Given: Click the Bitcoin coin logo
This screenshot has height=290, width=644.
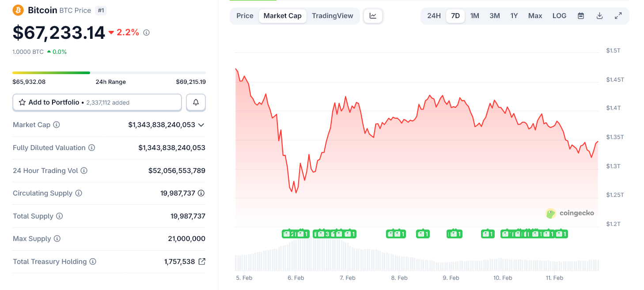Looking at the screenshot, I should coord(17,10).
